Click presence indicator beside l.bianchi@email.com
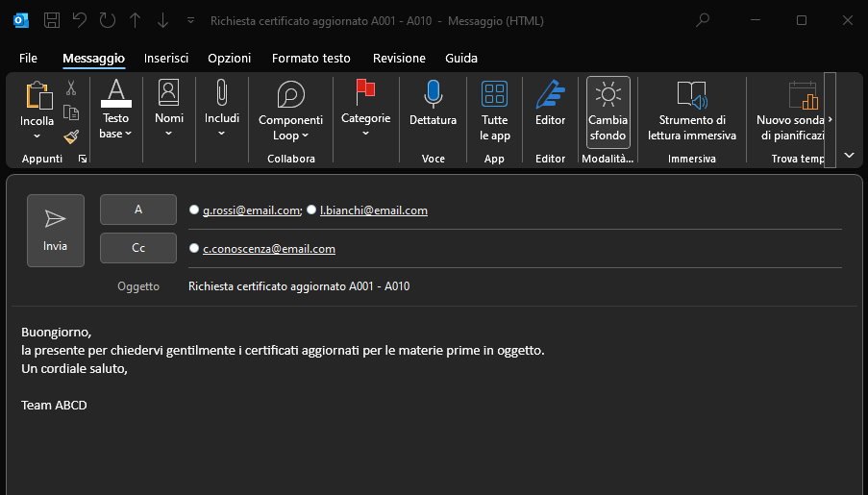Image resolution: width=868 pixels, height=495 pixels. 311,210
